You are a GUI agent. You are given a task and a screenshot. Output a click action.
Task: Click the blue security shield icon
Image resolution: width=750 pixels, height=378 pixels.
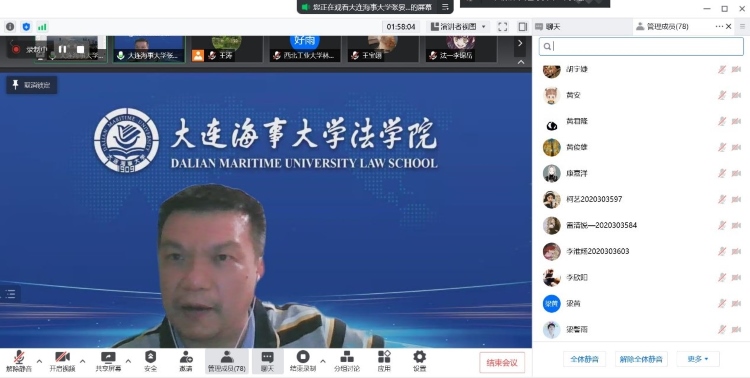(x=26, y=27)
